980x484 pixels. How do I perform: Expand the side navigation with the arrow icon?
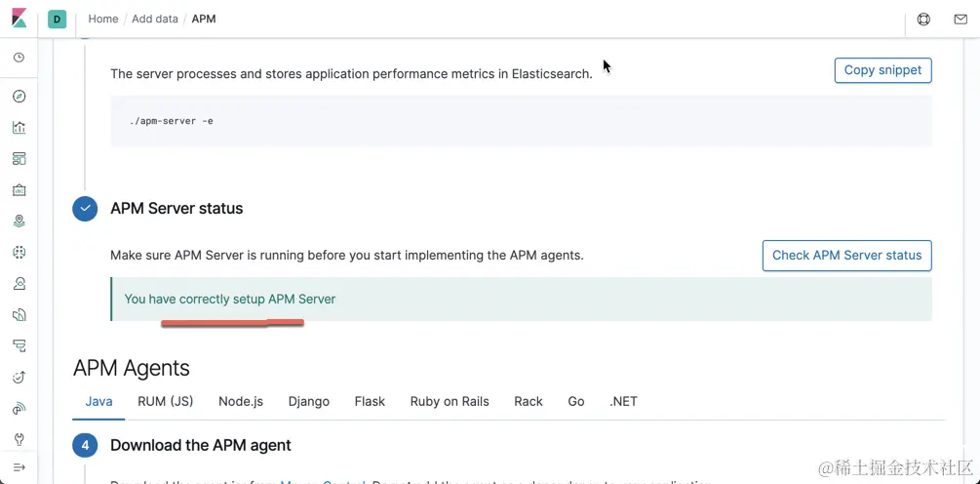[19, 467]
